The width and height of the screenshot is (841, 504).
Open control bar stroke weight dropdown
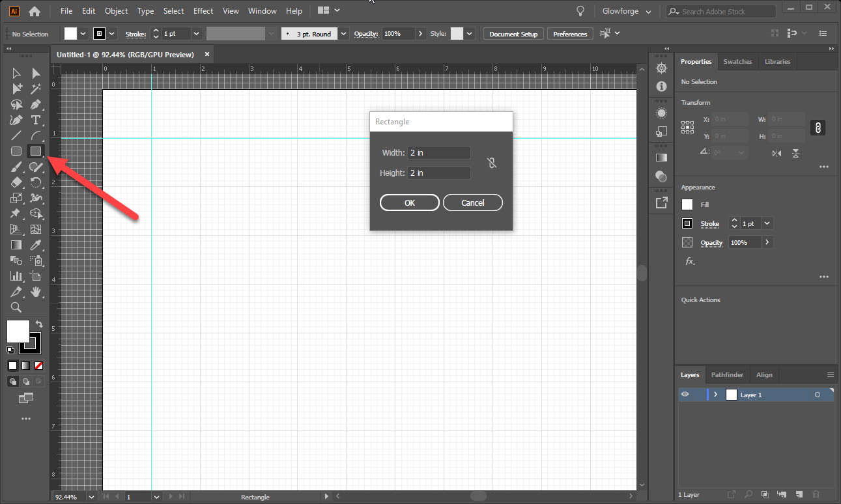[x=197, y=34]
